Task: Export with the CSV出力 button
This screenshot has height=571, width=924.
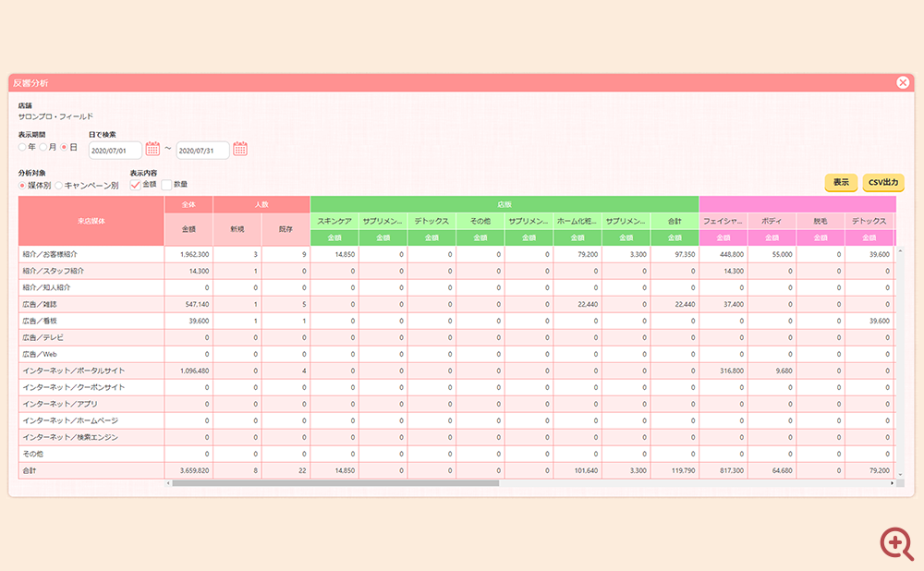Action: coord(883,183)
